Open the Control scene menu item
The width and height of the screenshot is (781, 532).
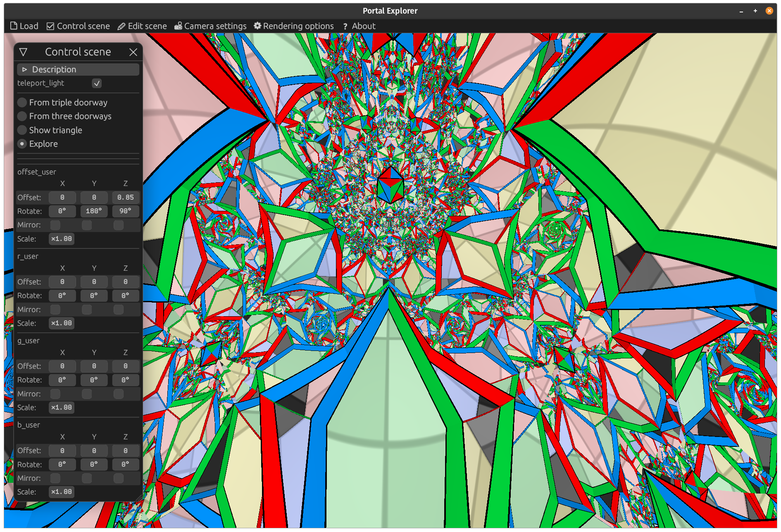coord(78,26)
